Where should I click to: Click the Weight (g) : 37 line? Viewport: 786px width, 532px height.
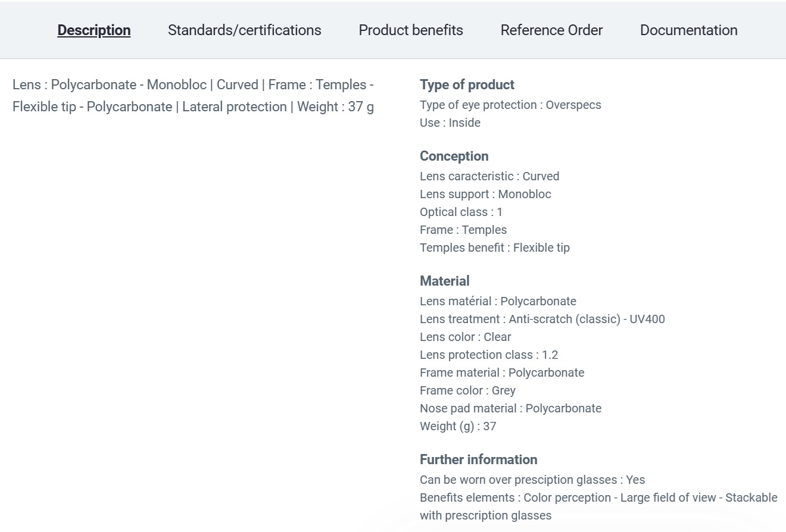[x=457, y=426]
